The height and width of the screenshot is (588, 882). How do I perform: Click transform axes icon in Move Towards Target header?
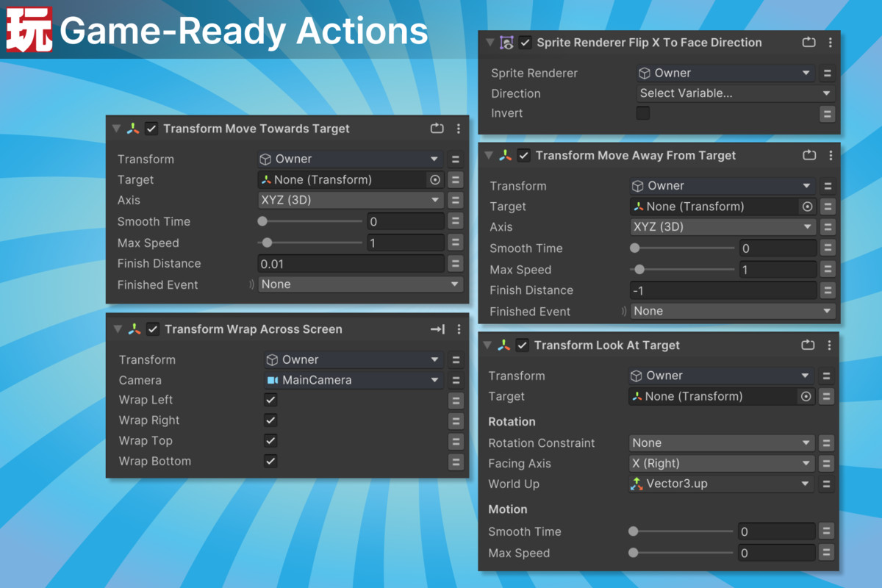coord(133,129)
